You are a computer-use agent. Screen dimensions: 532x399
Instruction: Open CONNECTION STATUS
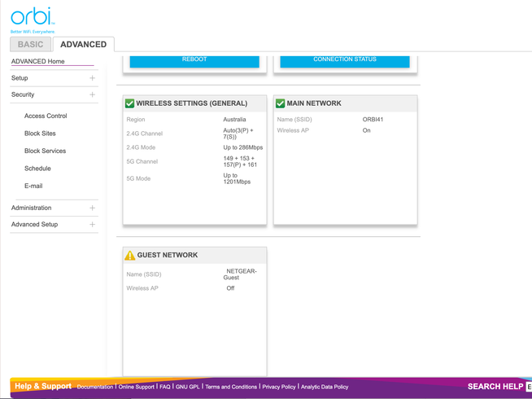click(x=345, y=59)
